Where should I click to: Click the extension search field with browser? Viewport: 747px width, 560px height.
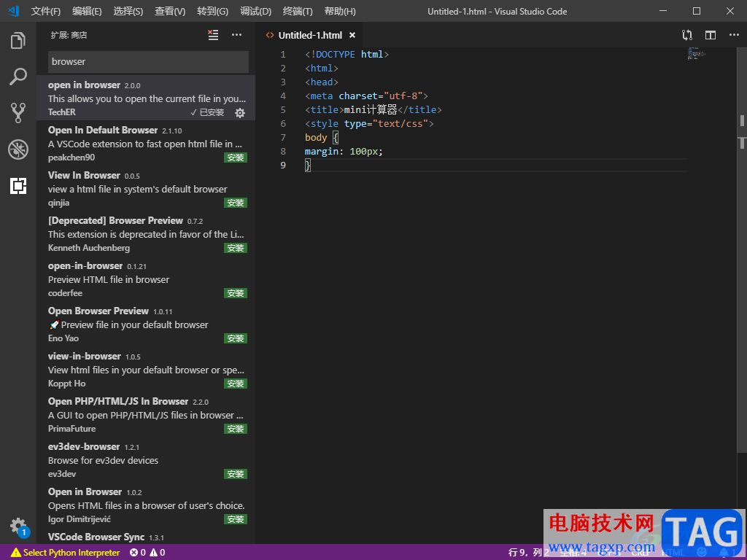point(148,61)
